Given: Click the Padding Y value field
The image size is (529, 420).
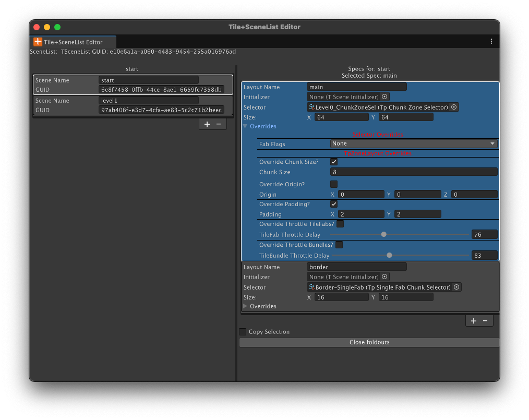Looking at the screenshot, I should click(x=418, y=214).
